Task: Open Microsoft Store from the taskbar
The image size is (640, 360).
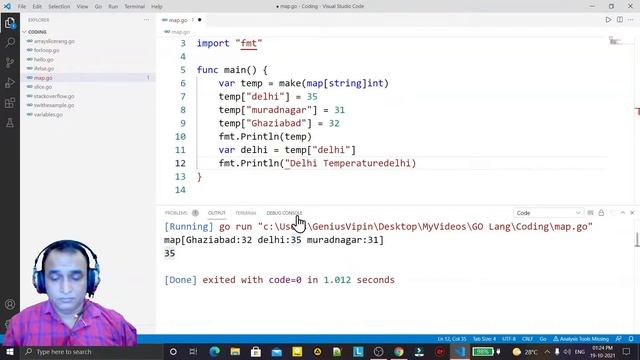Action: point(256,351)
